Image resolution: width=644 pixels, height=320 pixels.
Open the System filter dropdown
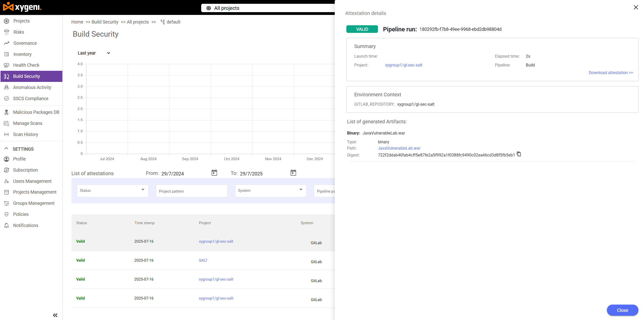point(270,191)
